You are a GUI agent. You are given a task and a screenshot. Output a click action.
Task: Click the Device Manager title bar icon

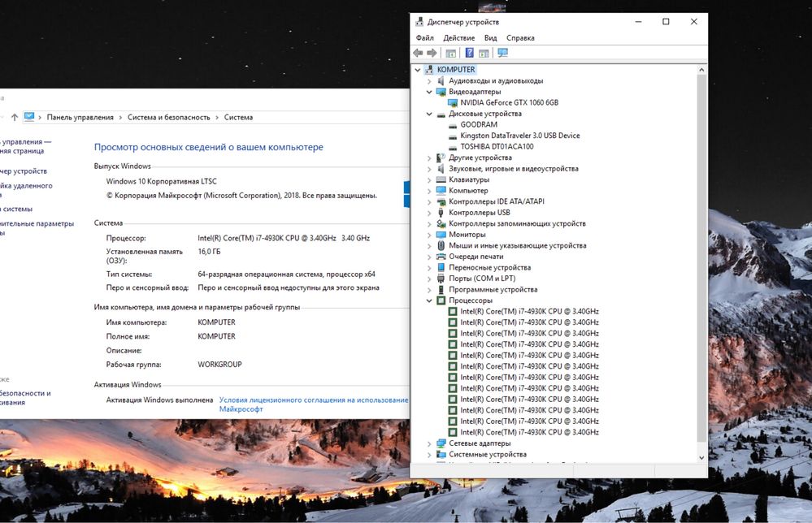click(x=419, y=22)
